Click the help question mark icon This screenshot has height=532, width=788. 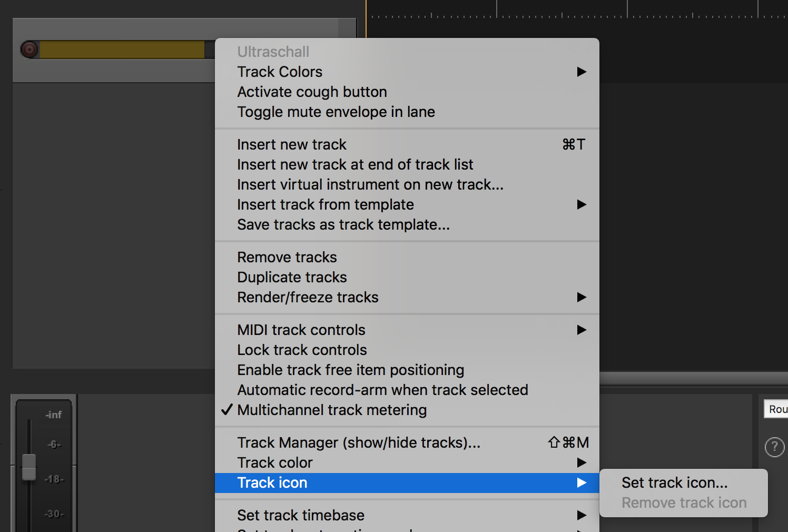[x=774, y=447]
